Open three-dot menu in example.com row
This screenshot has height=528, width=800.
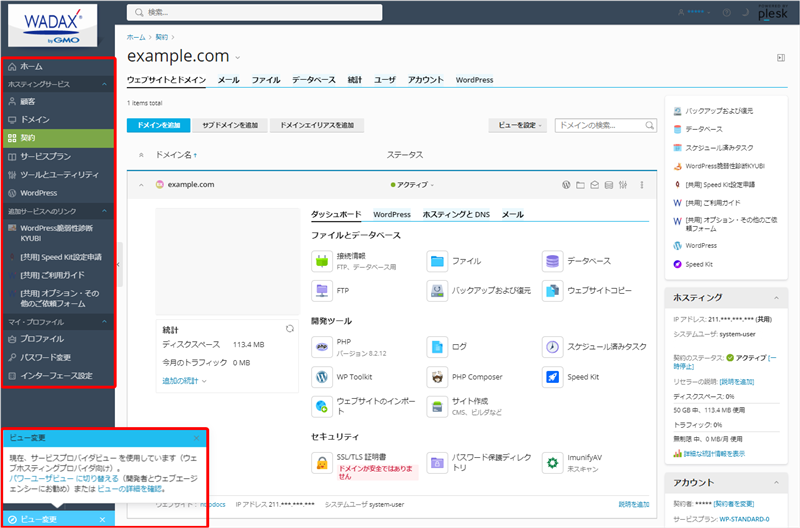pos(642,185)
